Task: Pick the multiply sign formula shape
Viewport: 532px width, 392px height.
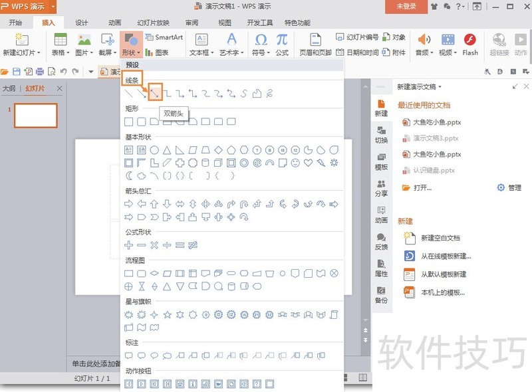Action: [154, 245]
